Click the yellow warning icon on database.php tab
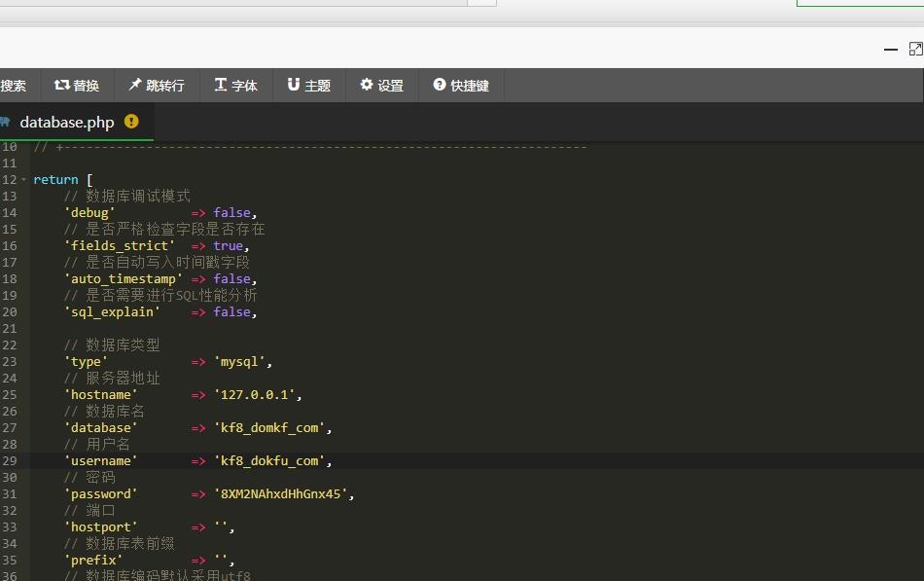The height and width of the screenshot is (581, 924). 131,122
